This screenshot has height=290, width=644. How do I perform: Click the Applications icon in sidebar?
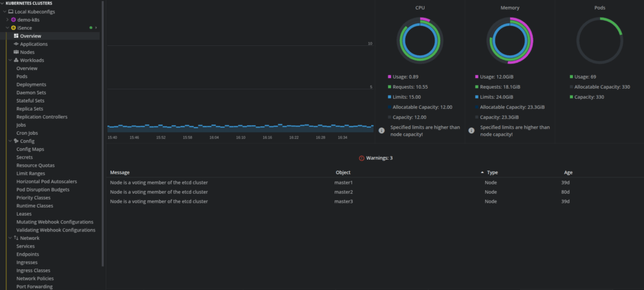click(16, 44)
